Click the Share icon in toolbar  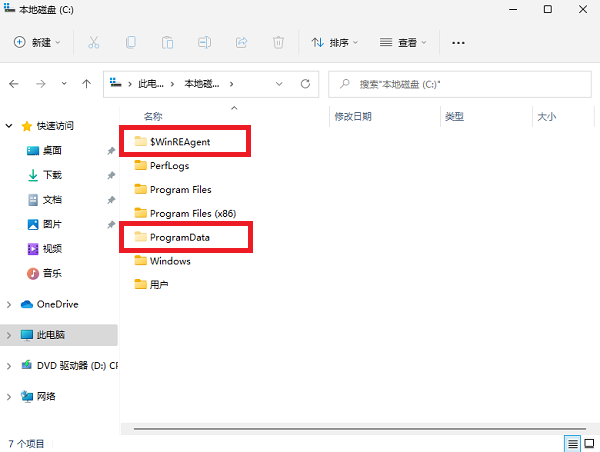click(241, 42)
